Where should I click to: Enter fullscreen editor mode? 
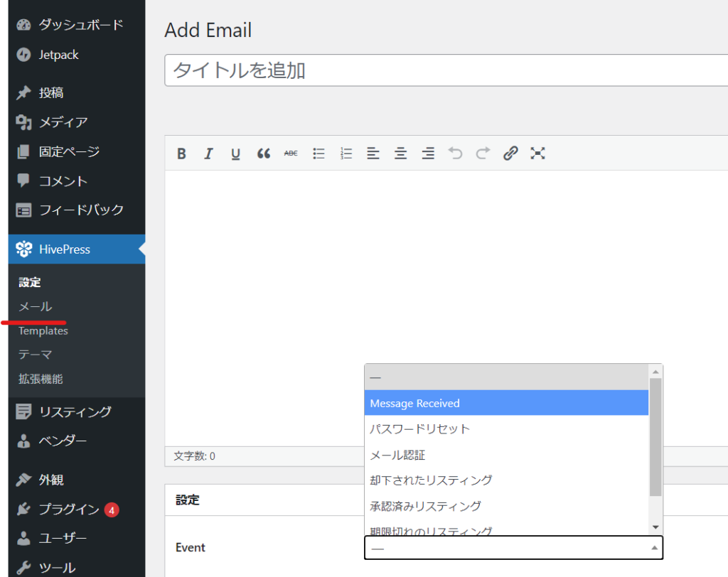pos(537,153)
